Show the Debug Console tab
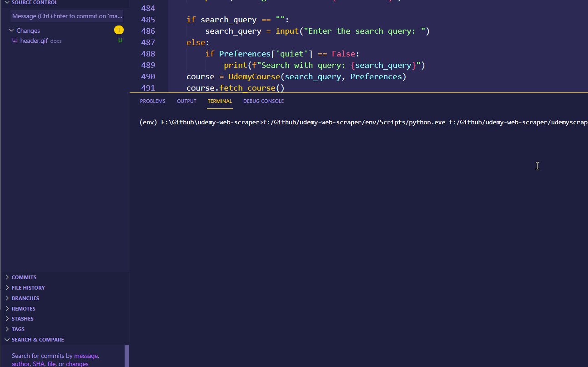The width and height of the screenshot is (588, 367). point(263,101)
